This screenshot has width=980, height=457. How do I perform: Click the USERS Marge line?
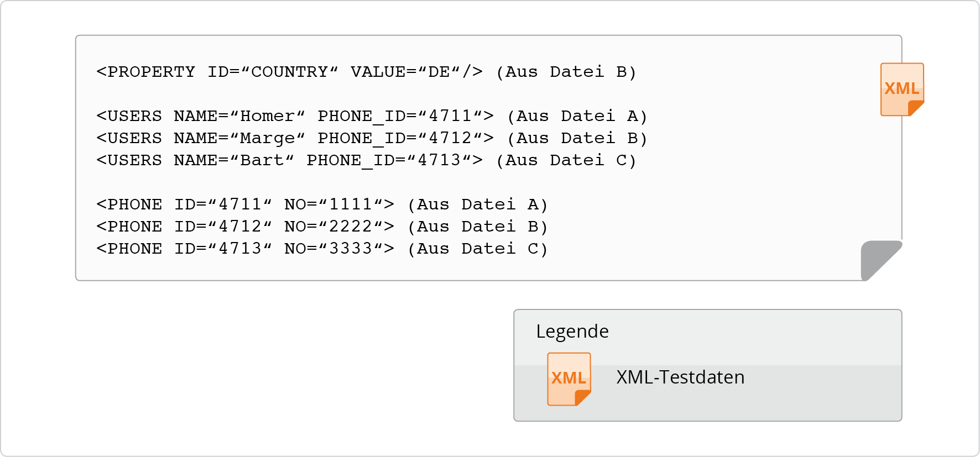point(372,138)
